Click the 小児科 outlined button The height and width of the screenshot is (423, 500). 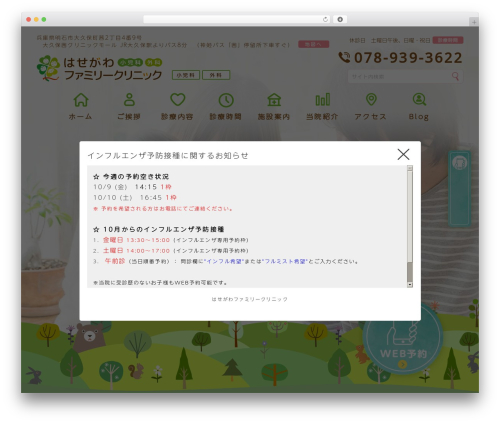pos(186,75)
